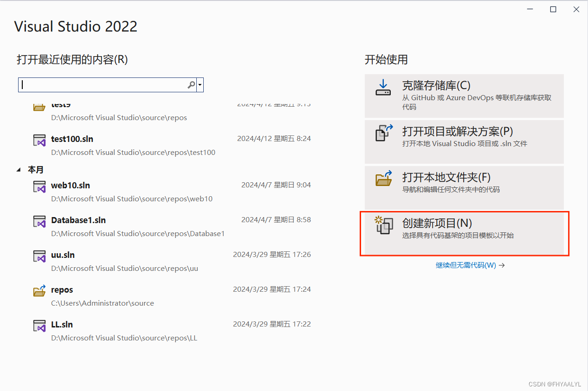This screenshot has height=391, width=588.
Task: Click path ending in repos\web10
Action: tap(132, 199)
